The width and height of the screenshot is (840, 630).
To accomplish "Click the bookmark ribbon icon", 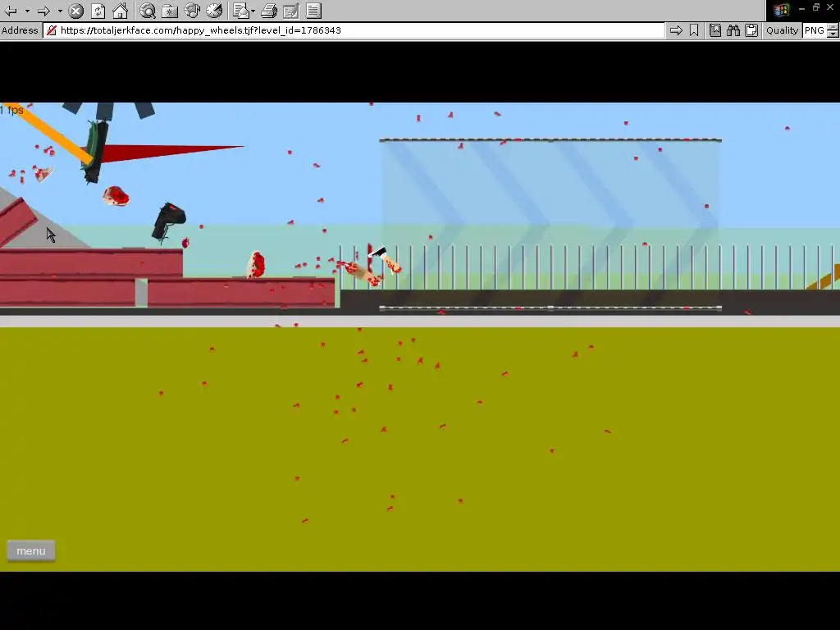I will point(694,30).
